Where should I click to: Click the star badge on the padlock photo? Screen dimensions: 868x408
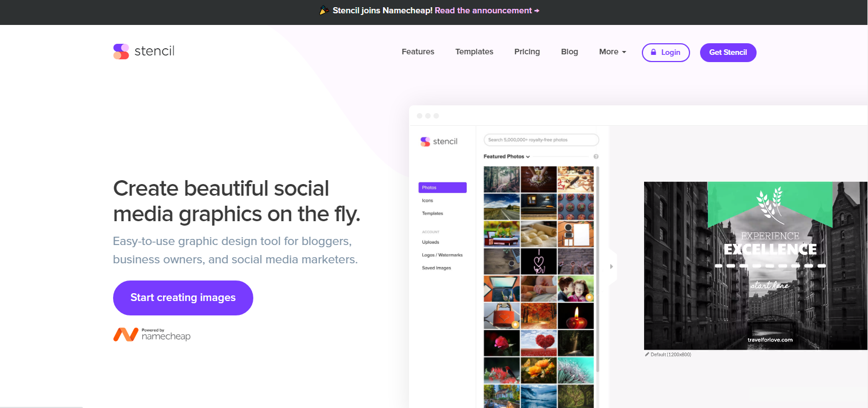(x=515, y=324)
